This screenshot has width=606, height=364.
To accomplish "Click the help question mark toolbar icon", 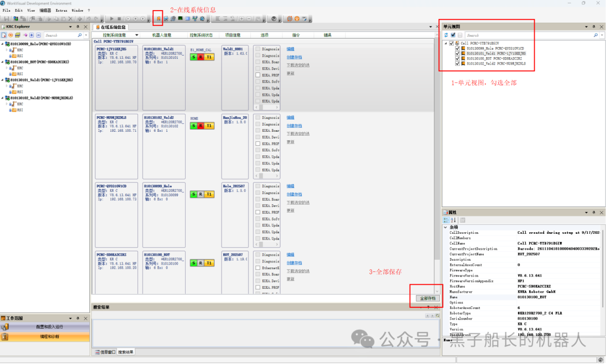I will (274, 19).
